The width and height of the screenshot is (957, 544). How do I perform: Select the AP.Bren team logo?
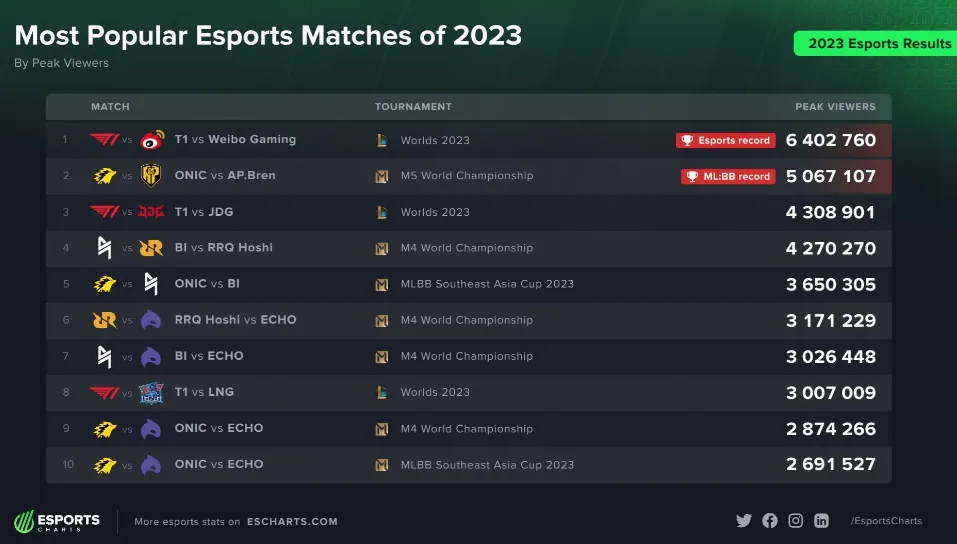pyautogui.click(x=152, y=176)
